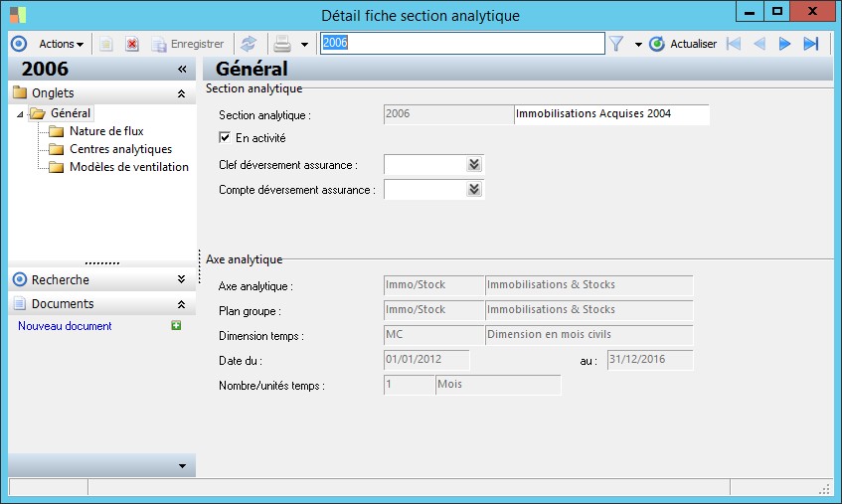Go to the next record arrow
Viewport: 842px width, 504px height.
point(785,44)
